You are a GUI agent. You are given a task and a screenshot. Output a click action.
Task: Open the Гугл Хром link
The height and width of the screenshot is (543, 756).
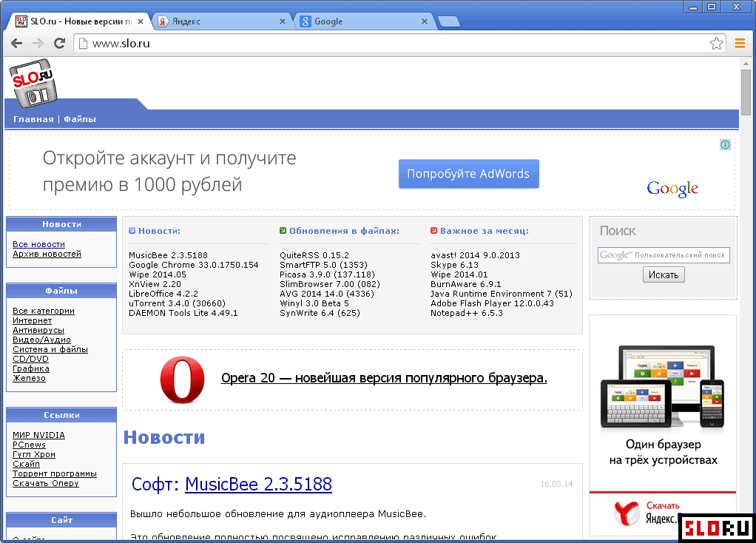click(34, 455)
